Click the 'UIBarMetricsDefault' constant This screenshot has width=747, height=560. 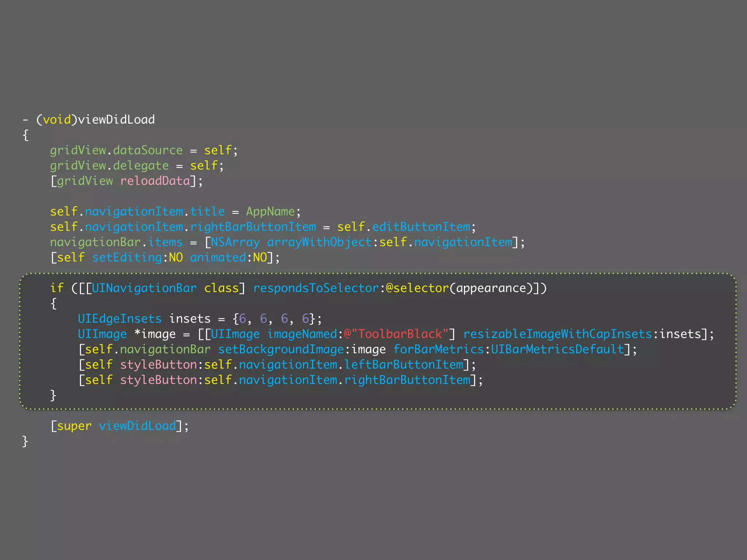pos(557,349)
